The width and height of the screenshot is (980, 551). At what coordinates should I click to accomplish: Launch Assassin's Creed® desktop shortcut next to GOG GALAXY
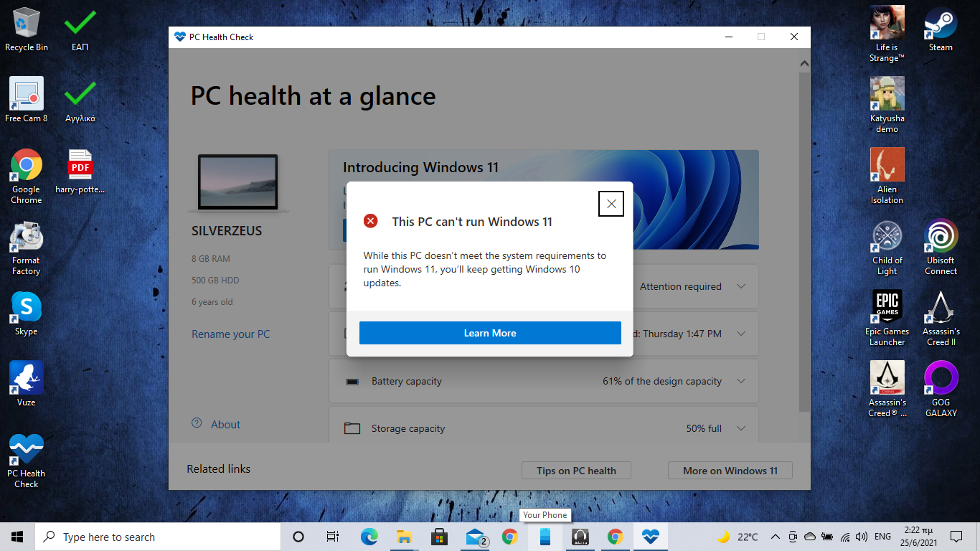coord(887,390)
